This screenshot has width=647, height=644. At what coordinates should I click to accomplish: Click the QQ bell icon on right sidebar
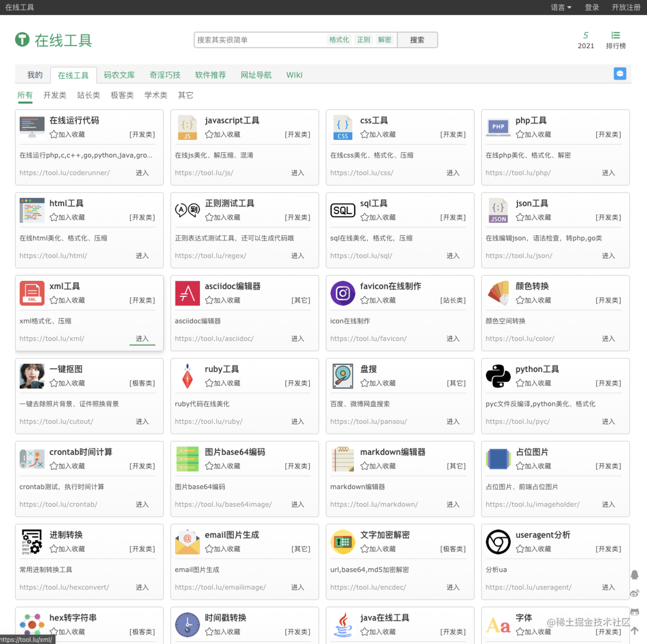click(x=634, y=575)
